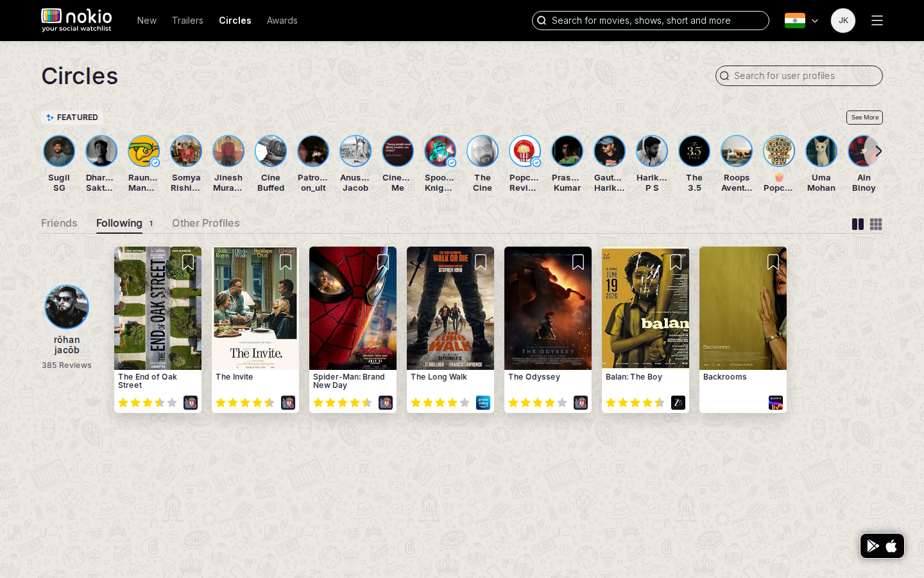
Task: Open Balan: The Boy poster
Action: coord(646,308)
